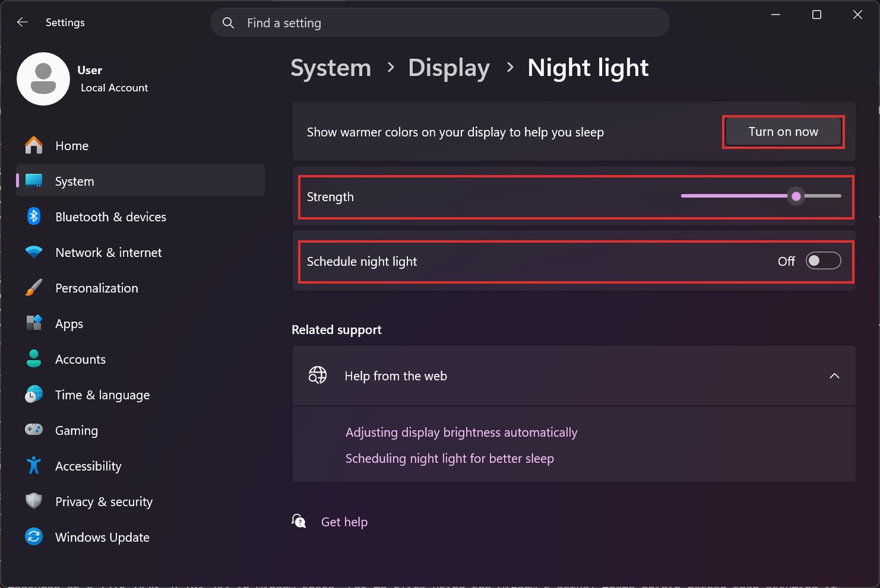Click the back arrow icon
Viewport: 880px width, 588px height.
point(23,22)
